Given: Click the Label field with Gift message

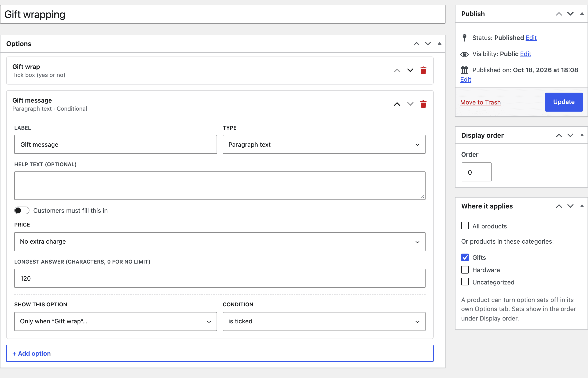Looking at the screenshot, I should tap(115, 144).
